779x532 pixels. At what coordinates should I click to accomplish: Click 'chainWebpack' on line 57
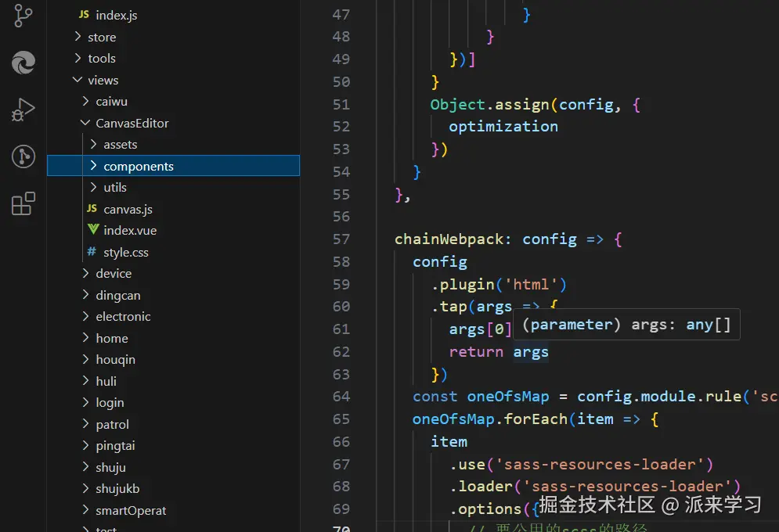point(449,239)
